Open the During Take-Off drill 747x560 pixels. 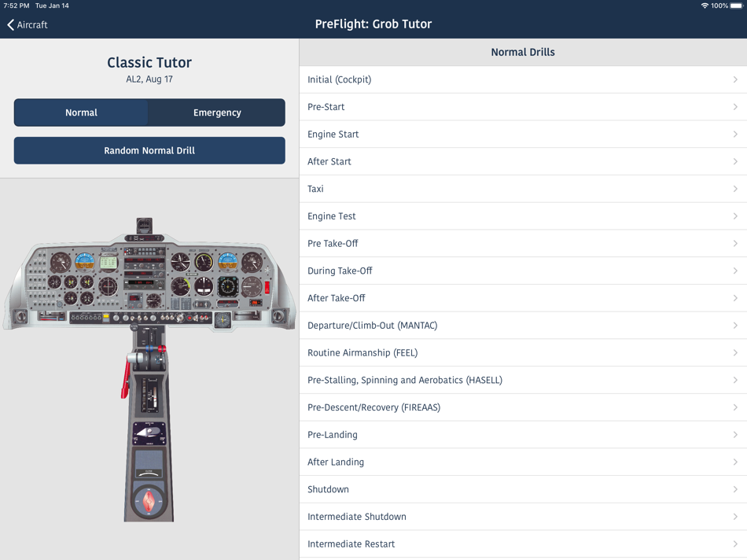tap(523, 271)
